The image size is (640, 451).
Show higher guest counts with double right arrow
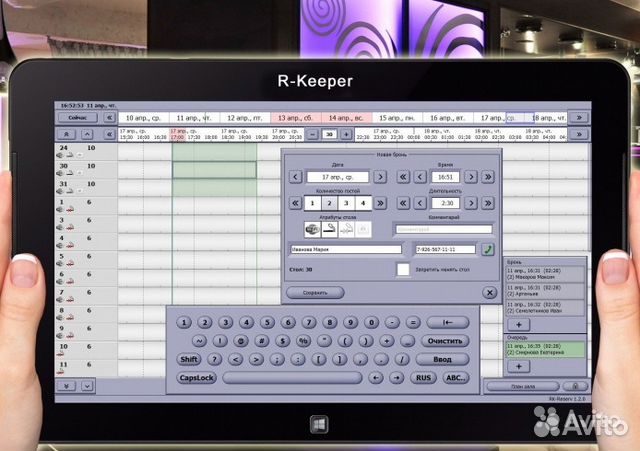coord(380,203)
